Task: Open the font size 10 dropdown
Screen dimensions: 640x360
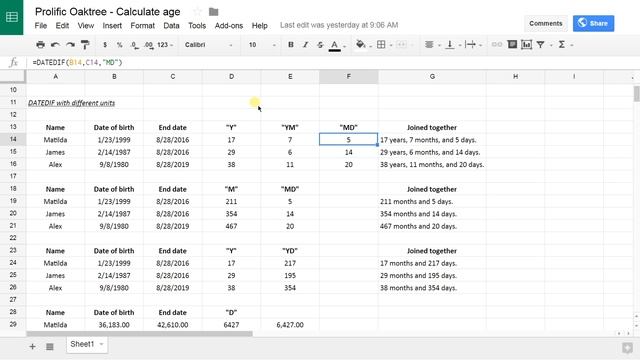Action: coord(262,44)
